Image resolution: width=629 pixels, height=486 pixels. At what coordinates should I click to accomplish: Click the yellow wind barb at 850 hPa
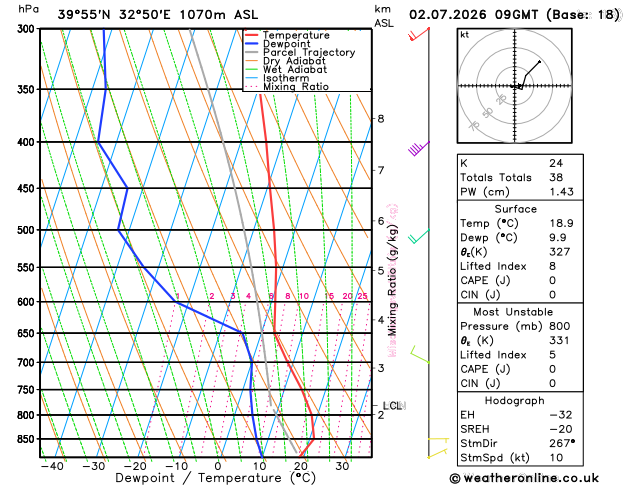coord(438,440)
